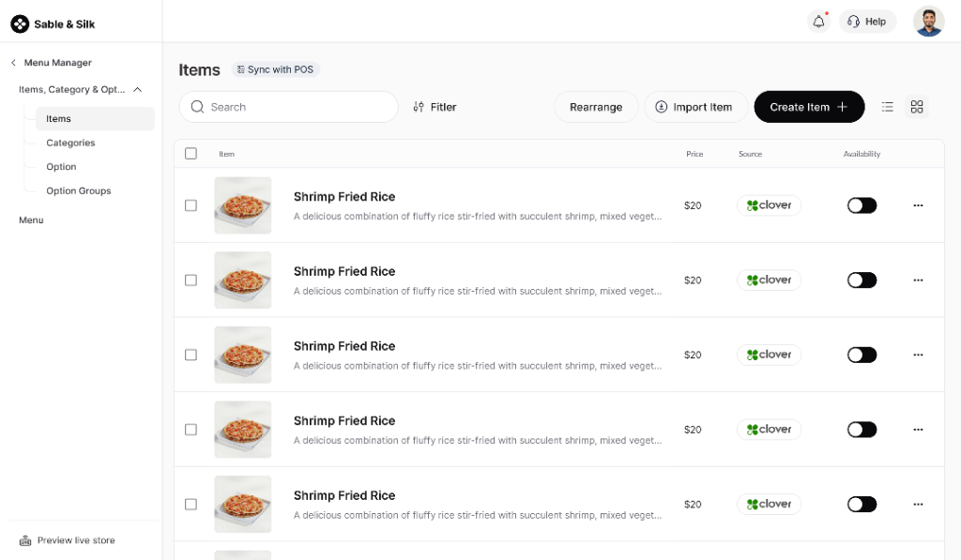This screenshot has height=560, width=961.
Task: Toggle availability for the fourth Shrimp Fried Rice
Action: [862, 430]
